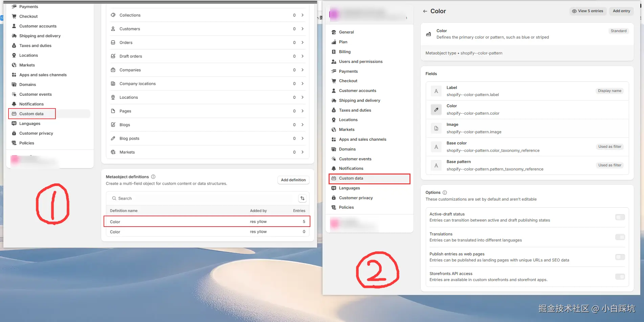Viewport: 644px width, 322px height.
Task: Toggle the Publish entries as web pages switch
Action: 620,257
